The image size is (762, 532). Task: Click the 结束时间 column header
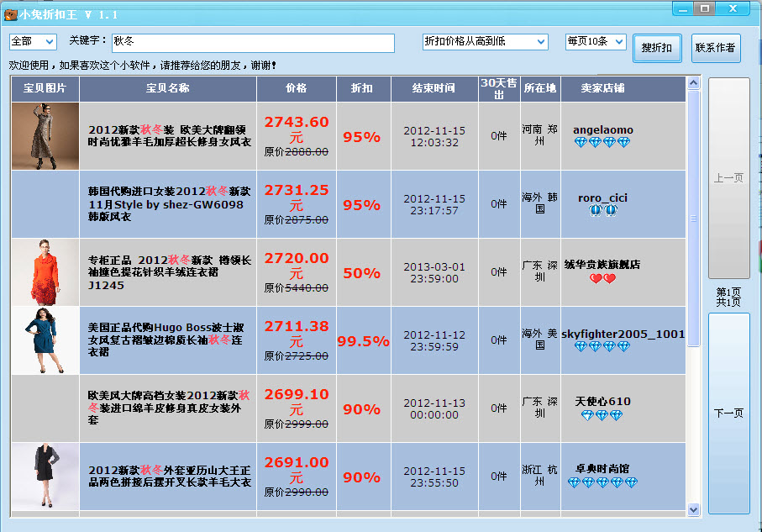[434, 88]
